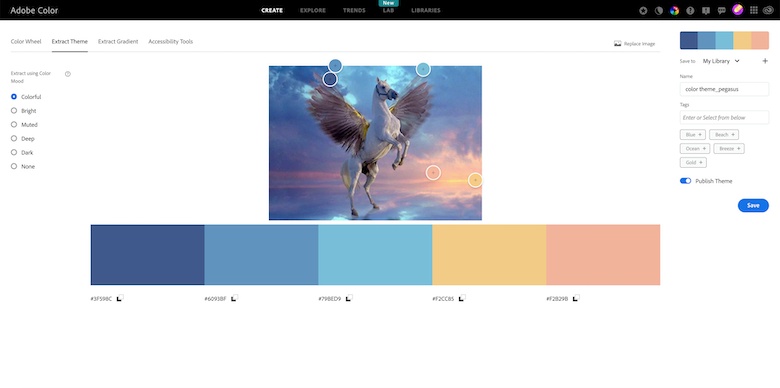This screenshot has width=780, height=388.
Task: Select the golden yellow #F2CC85 swatch
Action: [x=489, y=255]
